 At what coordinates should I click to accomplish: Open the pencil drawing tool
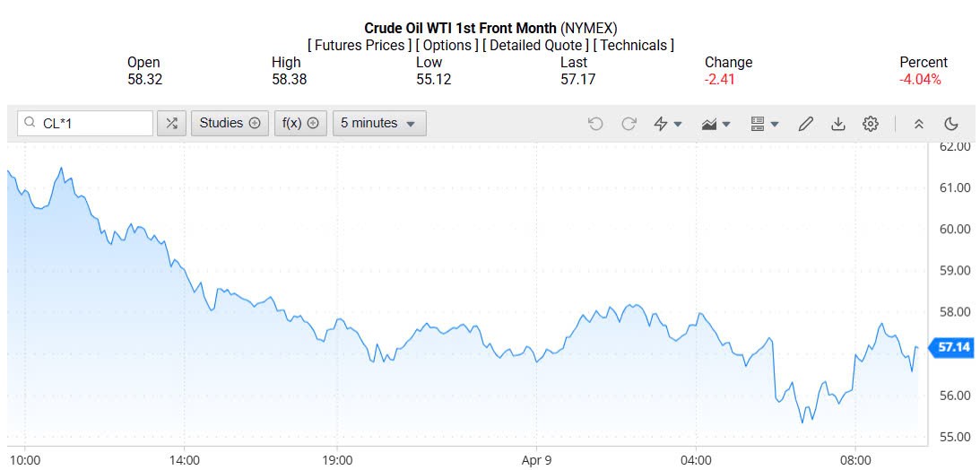point(805,124)
